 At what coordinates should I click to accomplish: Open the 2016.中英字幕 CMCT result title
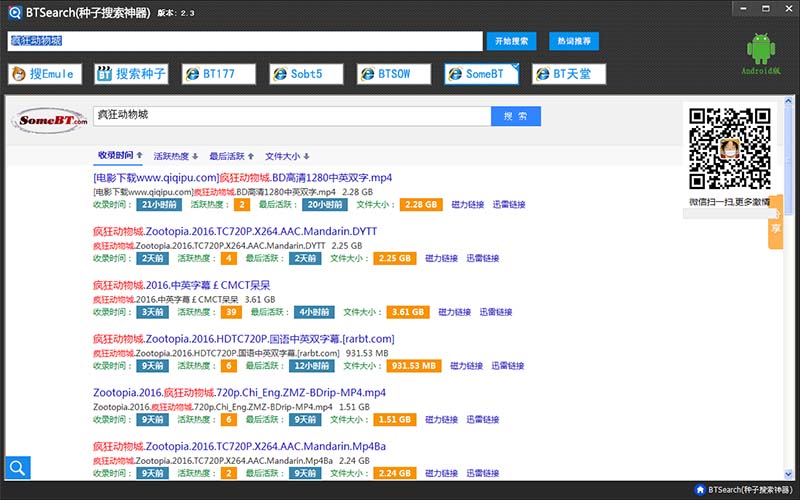[x=182, y=285]
